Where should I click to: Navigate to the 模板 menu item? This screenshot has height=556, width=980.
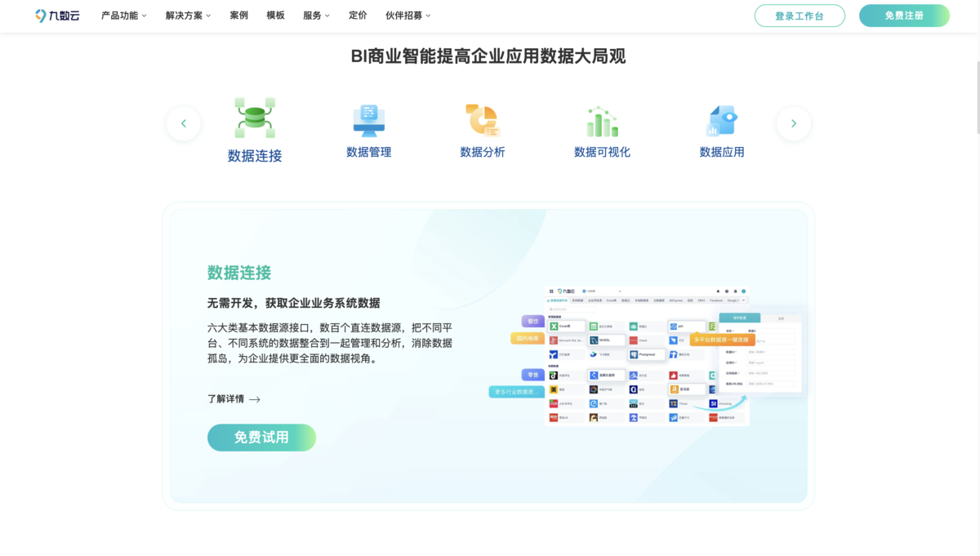coord(275,15)
